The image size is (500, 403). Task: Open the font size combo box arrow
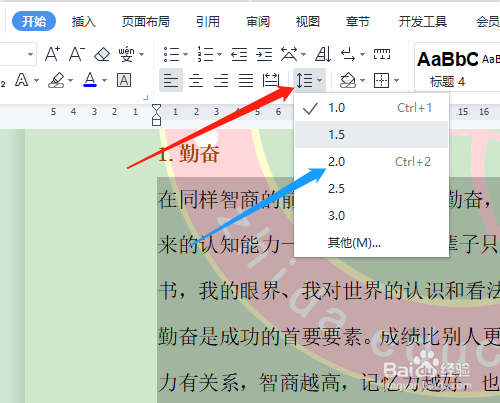click(x=30, y=54)
